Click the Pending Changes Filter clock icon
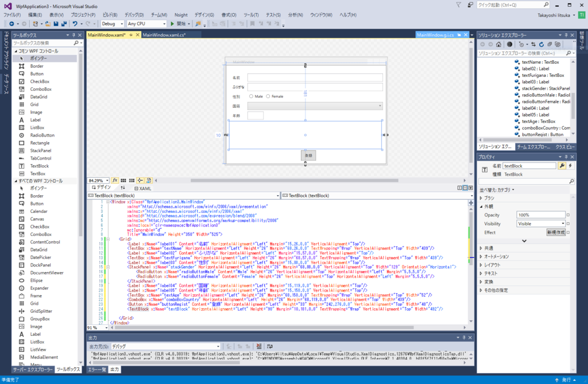 (x=521, y=44)
